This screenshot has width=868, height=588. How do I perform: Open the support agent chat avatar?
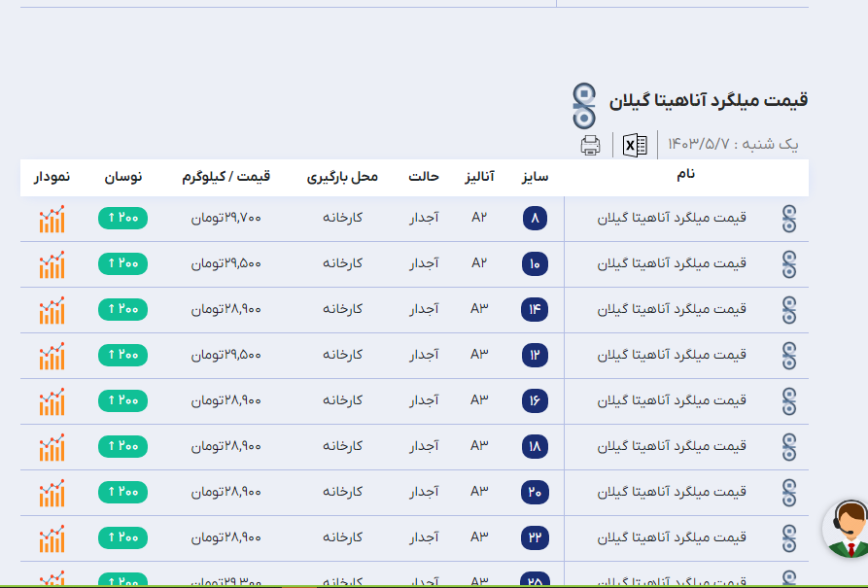tap(847, 530)
